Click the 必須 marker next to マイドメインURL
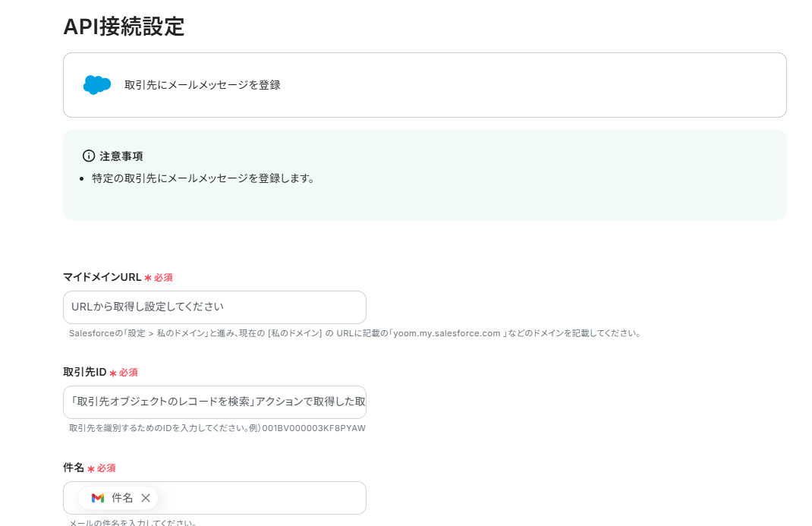Viewport: 812px width, 526px height. 159,278
